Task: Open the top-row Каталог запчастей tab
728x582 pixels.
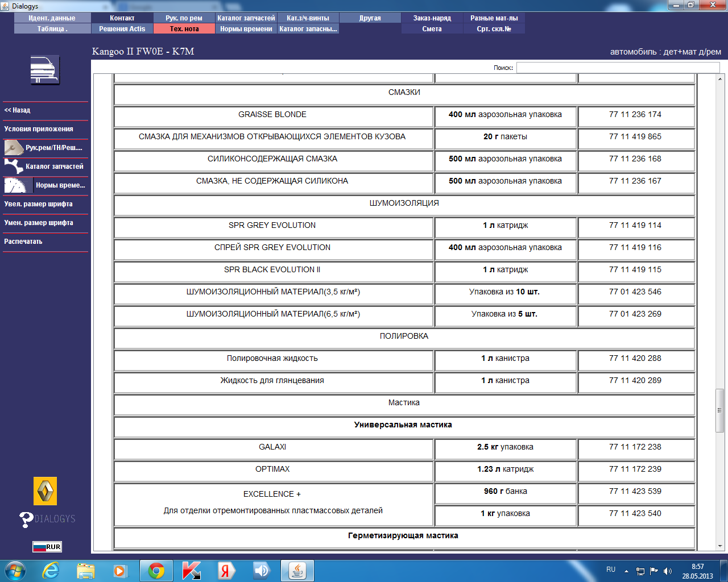Action: tap(246, 18)
